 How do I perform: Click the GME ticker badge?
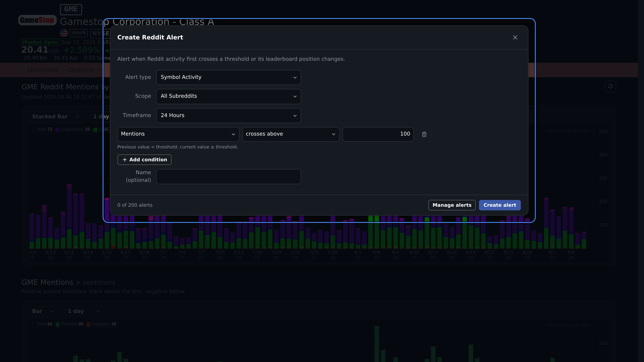tap(71, 9)
